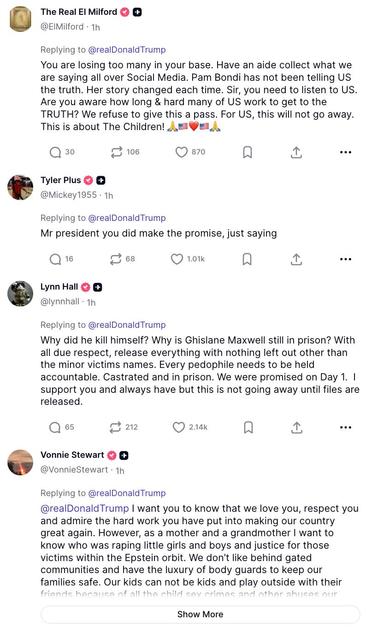Open Tyler Plus's profile picture
This screenshot has width=366, height=628.
20,187
